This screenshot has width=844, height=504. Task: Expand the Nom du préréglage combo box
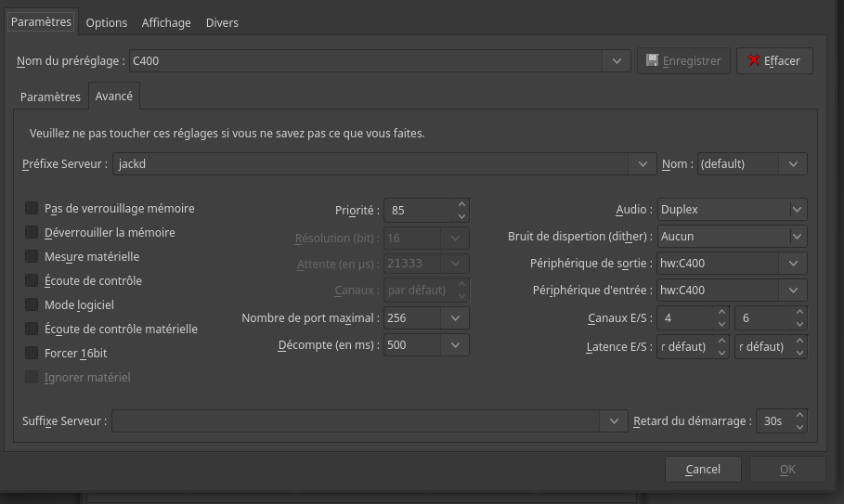[x=616, y=61]
